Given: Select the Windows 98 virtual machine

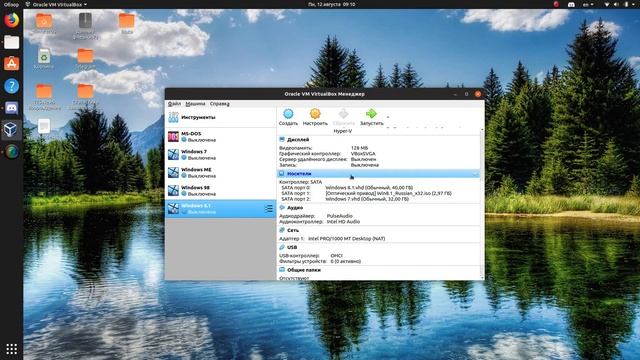Looking at the screenshot, I should [220, 190].
